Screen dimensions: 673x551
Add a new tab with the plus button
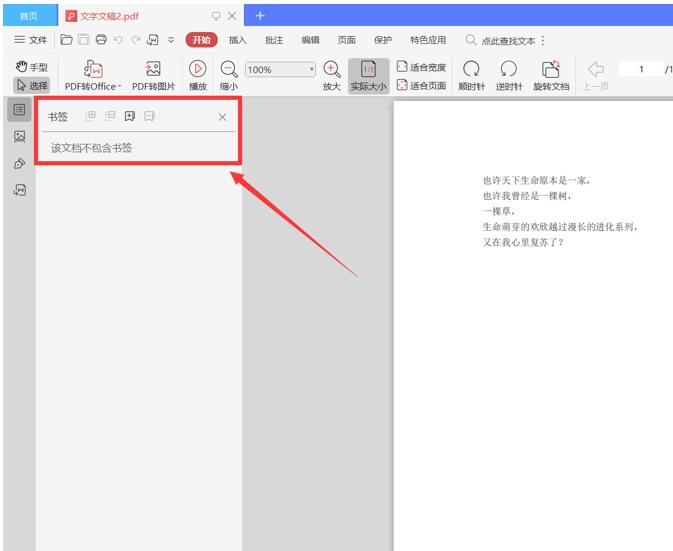coord(260,16)
